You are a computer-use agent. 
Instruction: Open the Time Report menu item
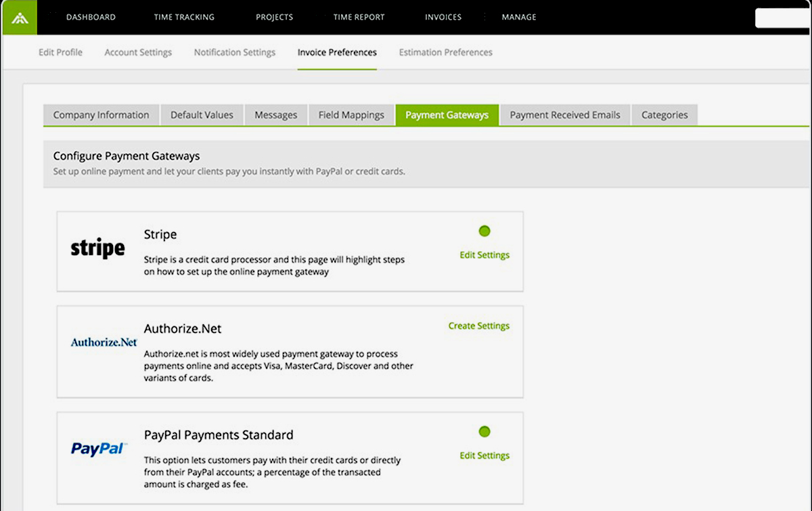coord(359,18)
